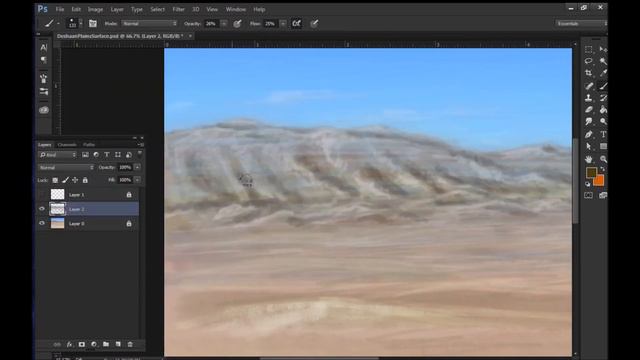Toggle pressure for opacity button

pyautogui.click(x=237, y=24)
